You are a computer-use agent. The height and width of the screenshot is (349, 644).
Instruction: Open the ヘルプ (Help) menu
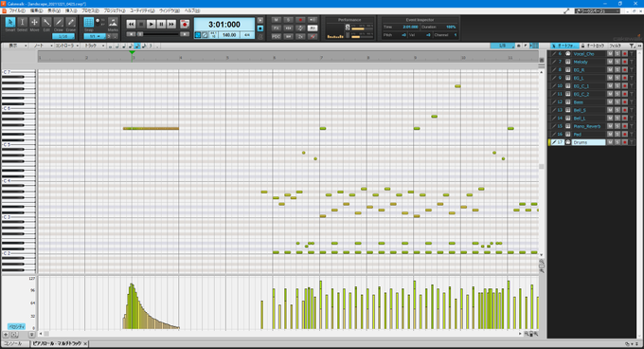[192, 10]
